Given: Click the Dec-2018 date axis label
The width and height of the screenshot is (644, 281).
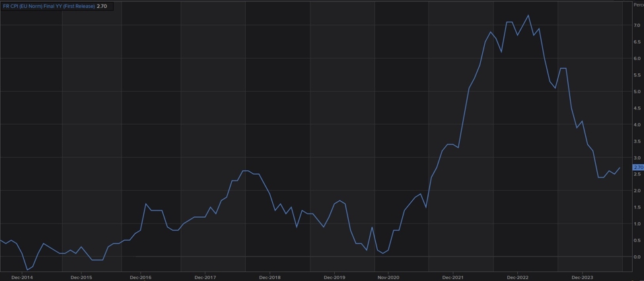Looking at the screenshot, I should tap(270, 277).
